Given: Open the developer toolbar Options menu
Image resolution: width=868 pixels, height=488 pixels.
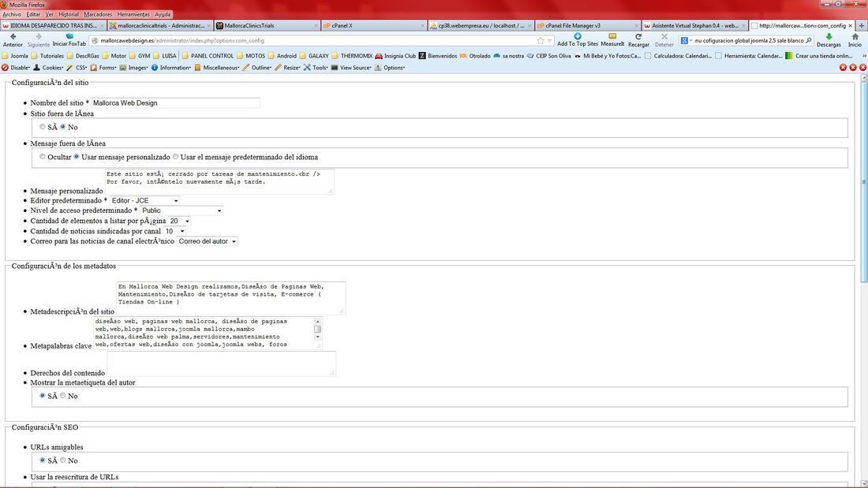Looking at the screenshot, I should pyautogui.click(x=390, y=68).
